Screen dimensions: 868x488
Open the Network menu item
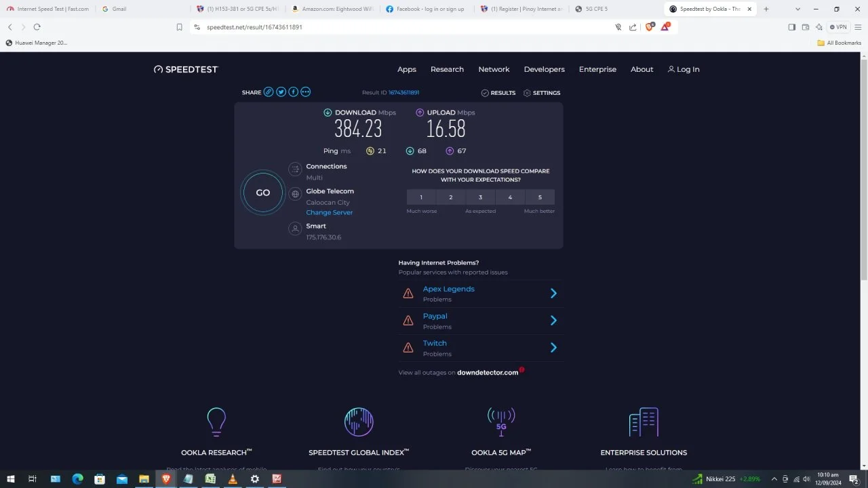tap(494, 69)
